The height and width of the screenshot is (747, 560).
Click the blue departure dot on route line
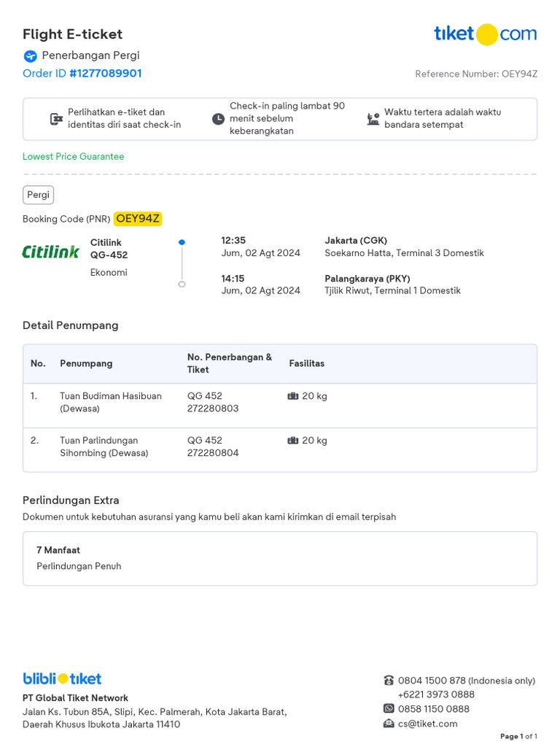(x=182, y=241)
